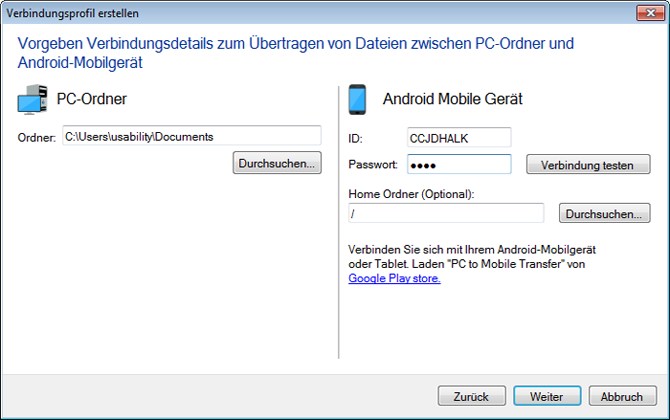Proceed by clicking Weiter

(547, 395)
